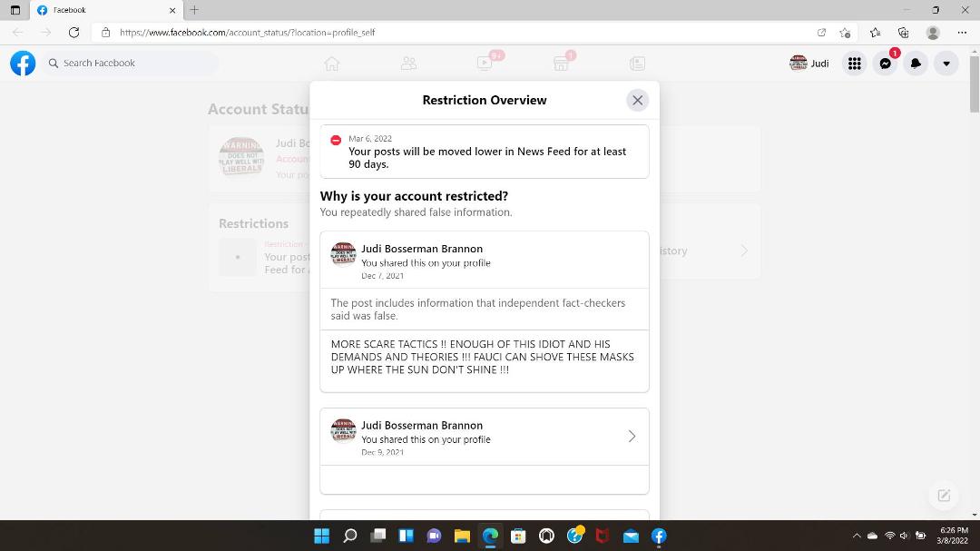The width and height of the screenshot is (980, 551).
Task: Click the profile picture on Dec 7 post
Action: pos(343,254)
